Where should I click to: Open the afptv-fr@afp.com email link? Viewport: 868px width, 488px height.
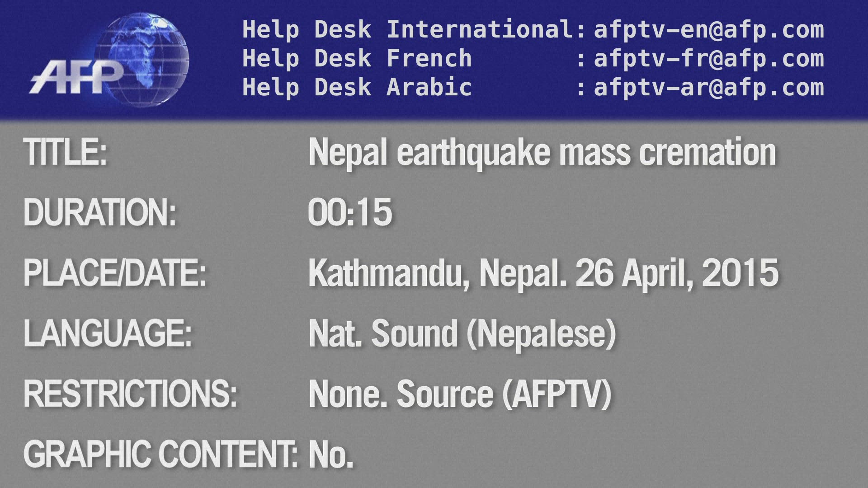point(708,59)
